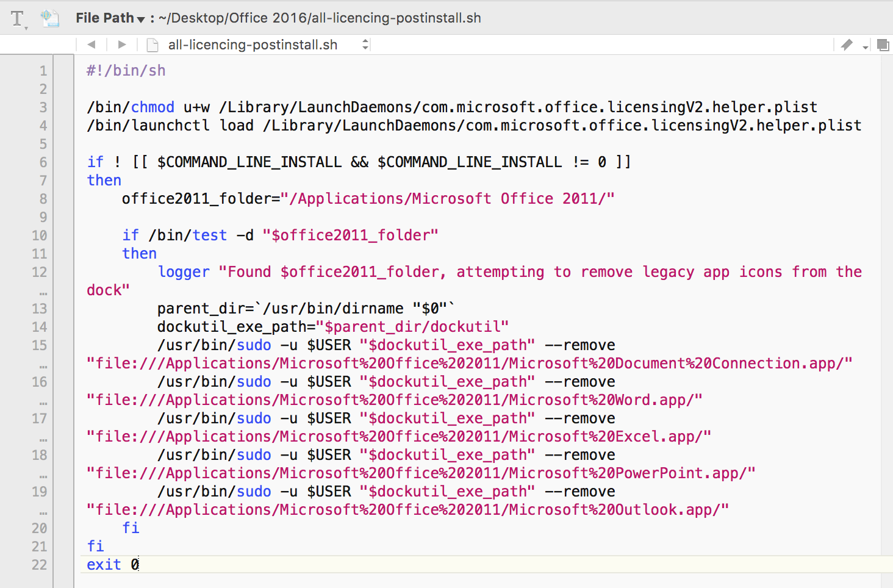Click the first $COMMAND_LINE_INSTALL on line 6
This screenshot has height=588, width=893.
coord(249,162)
